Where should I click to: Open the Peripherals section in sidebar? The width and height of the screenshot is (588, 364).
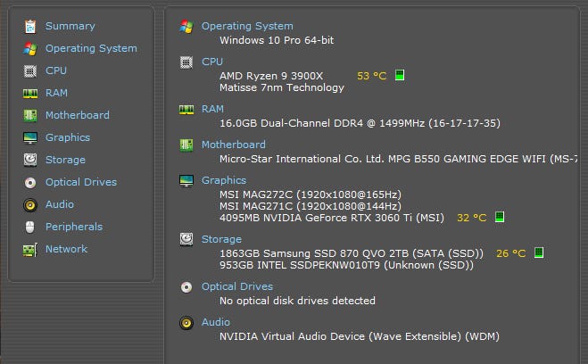point(73,227)
